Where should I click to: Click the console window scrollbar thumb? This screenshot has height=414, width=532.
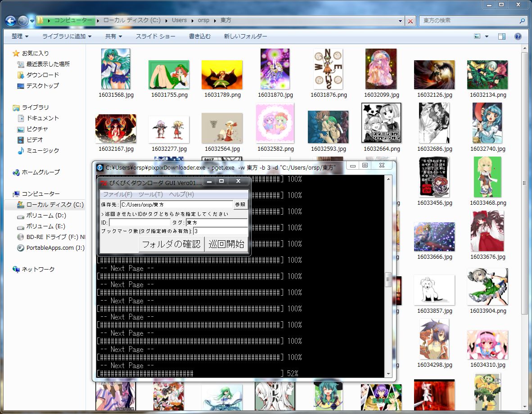point(388,279)
